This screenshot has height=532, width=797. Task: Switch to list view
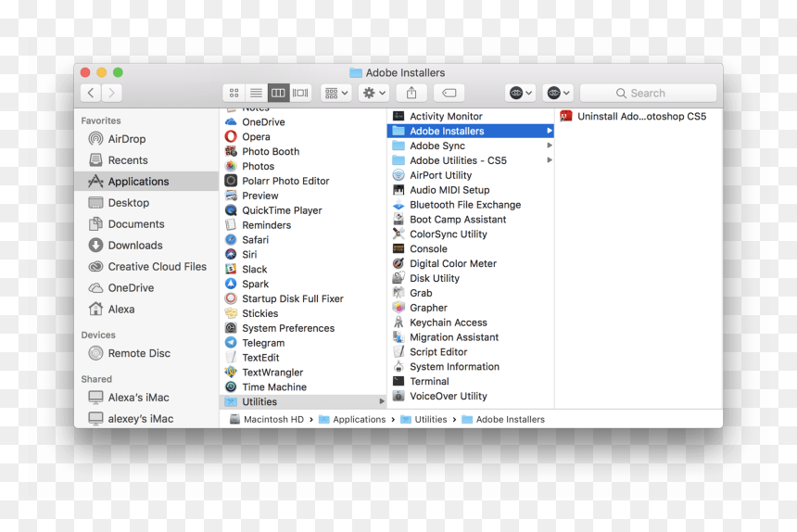256,93
